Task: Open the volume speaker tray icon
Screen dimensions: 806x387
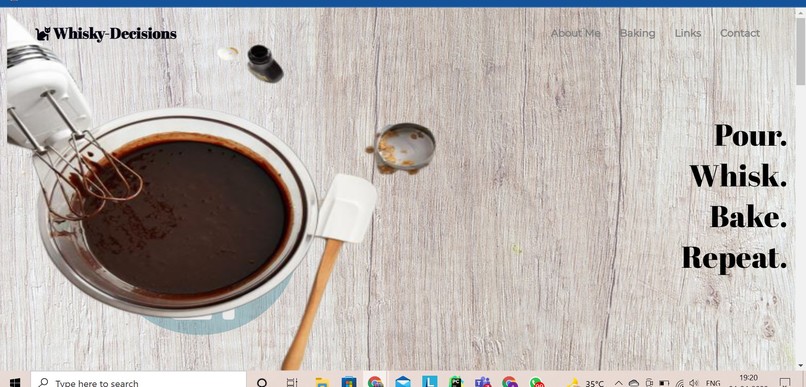Action: click(x=694, y=383)
